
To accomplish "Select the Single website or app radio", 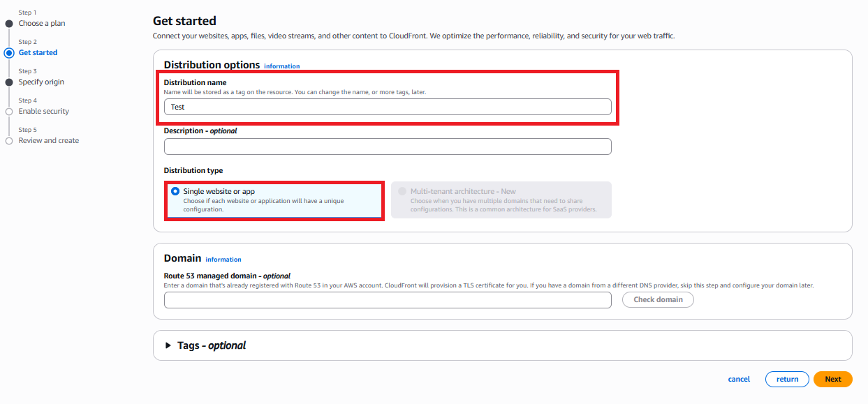I will click(x=175, y=191).
